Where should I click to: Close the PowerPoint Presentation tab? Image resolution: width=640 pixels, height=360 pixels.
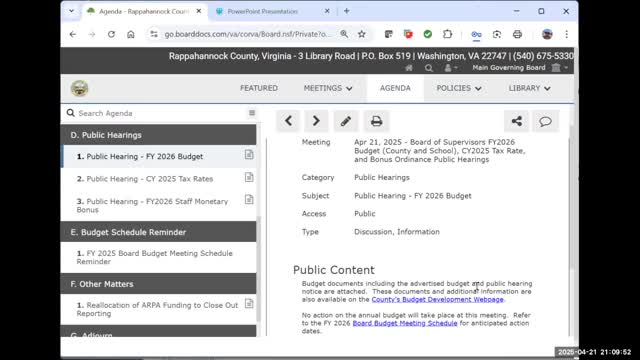pyautogui.click(x=327, y=11)
